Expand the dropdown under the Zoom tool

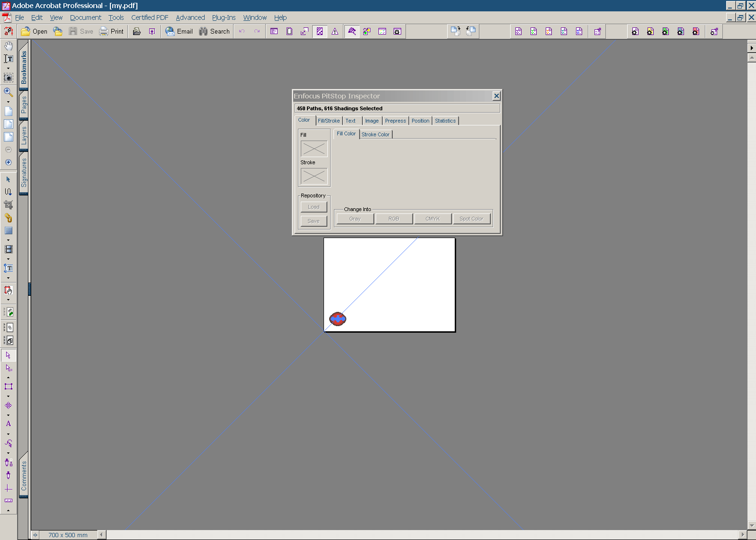click(9, 102)
